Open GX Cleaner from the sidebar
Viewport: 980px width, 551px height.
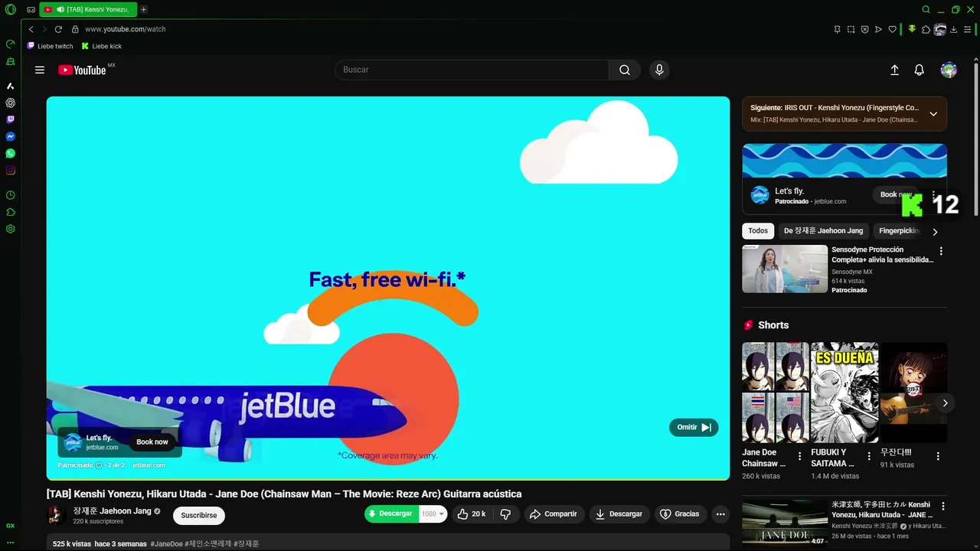point(10,61)
